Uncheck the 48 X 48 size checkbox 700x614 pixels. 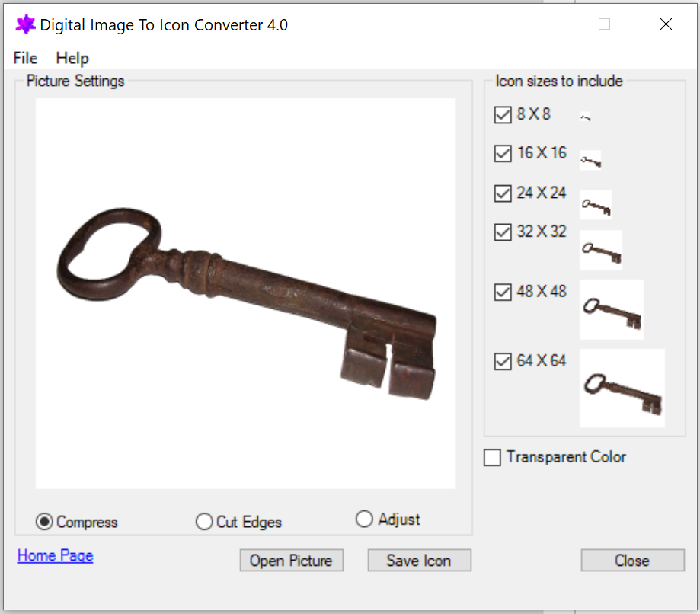click(x=503, y=292)
